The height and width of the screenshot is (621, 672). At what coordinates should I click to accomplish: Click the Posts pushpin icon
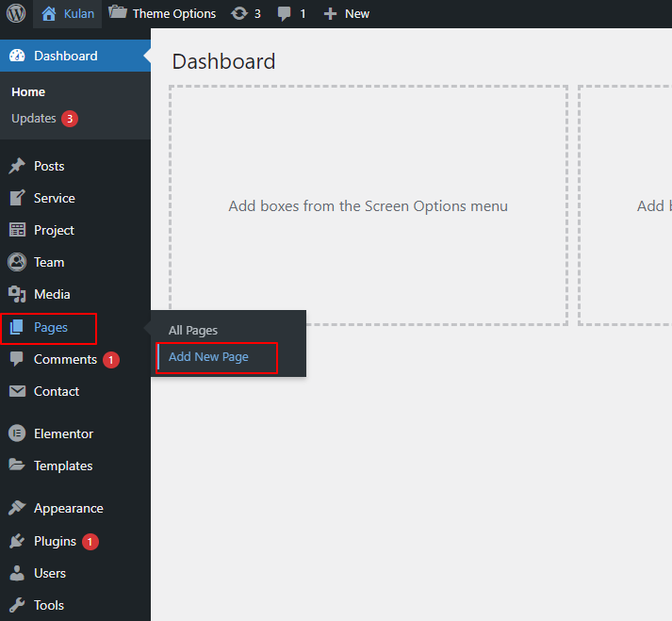click(17, 166)
